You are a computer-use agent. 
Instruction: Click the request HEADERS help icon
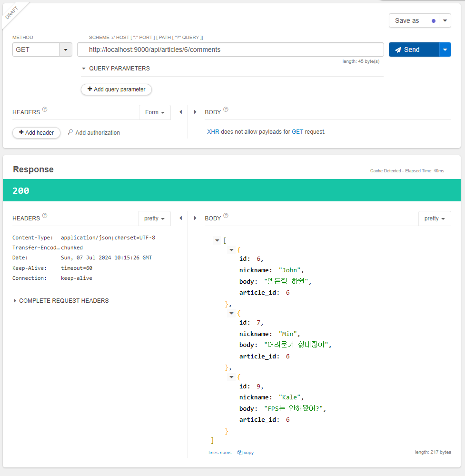[45, 109]
